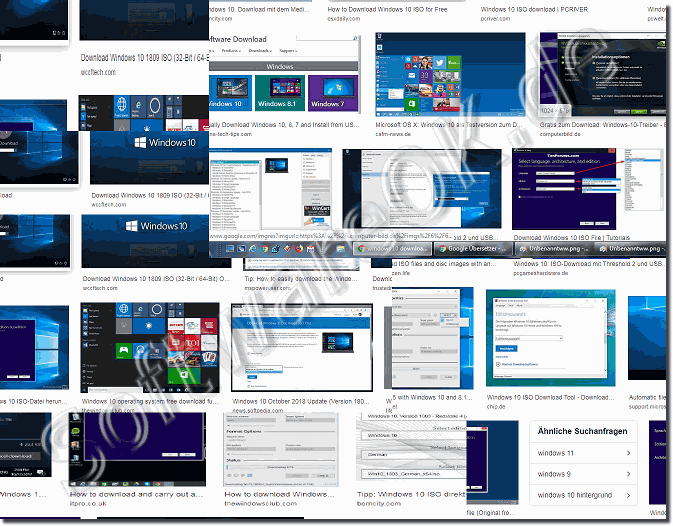Open the Software Download page thumbnail
Screen dimensions: 673x526
pos(284,74)
